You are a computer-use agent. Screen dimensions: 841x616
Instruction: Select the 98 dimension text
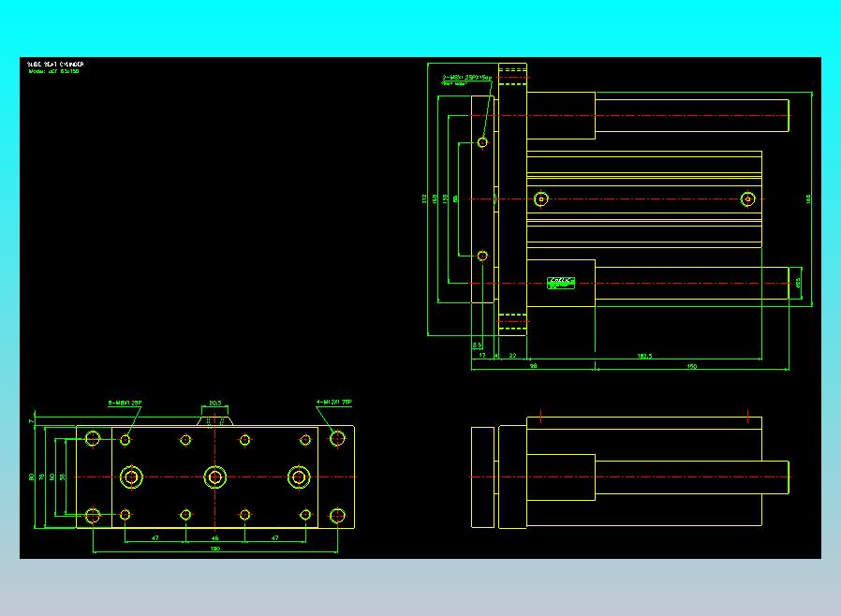[534, 367]
